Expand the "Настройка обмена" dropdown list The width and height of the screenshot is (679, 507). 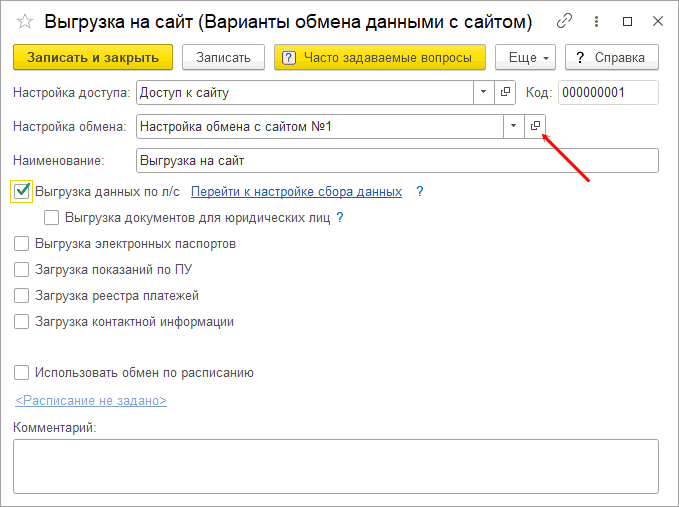coord(513,126)
